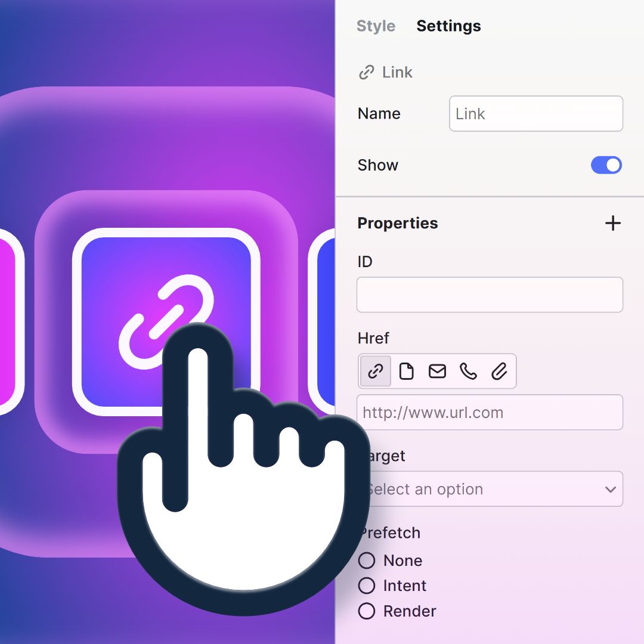
Task: Switch to the Settings tab
Action: (x=448, y=26)
